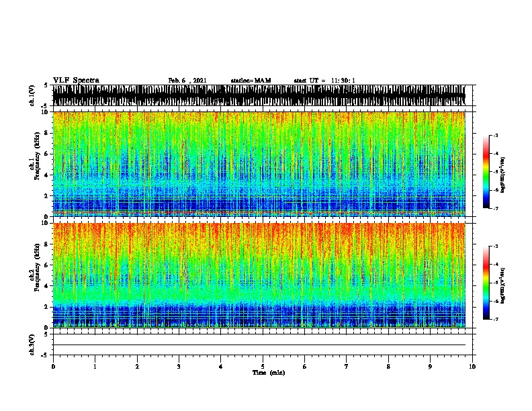The width and height of the screenshot is (532, 411).
Task: Click the "5" tick on ch.1(V) axis
Action: click(x=46, y=85)
